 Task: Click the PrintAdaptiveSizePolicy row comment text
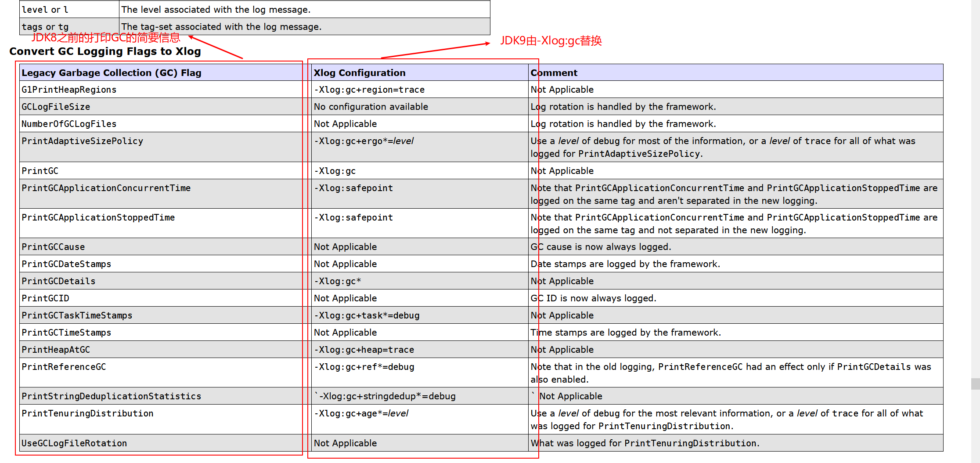click(x=723, y=147)
